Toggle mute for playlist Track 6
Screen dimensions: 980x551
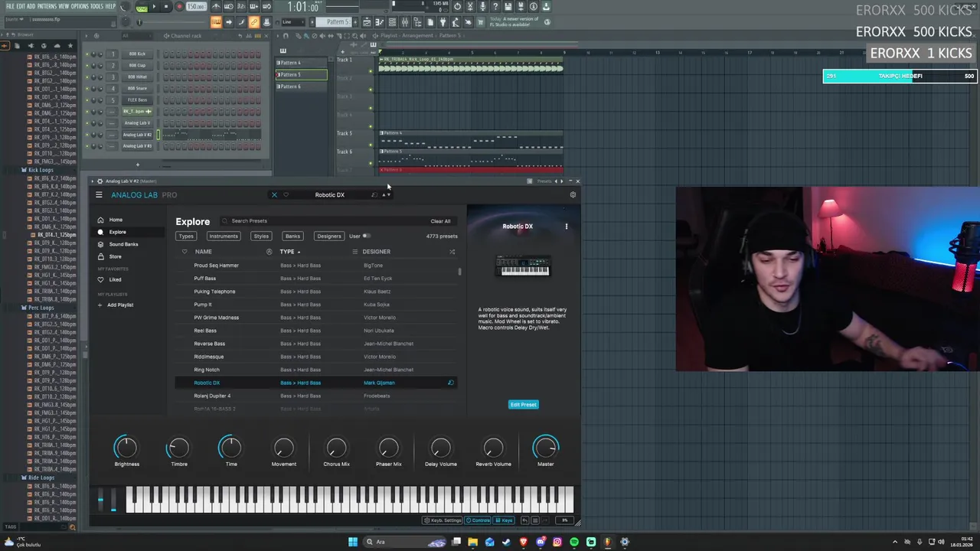coord(371,163)
